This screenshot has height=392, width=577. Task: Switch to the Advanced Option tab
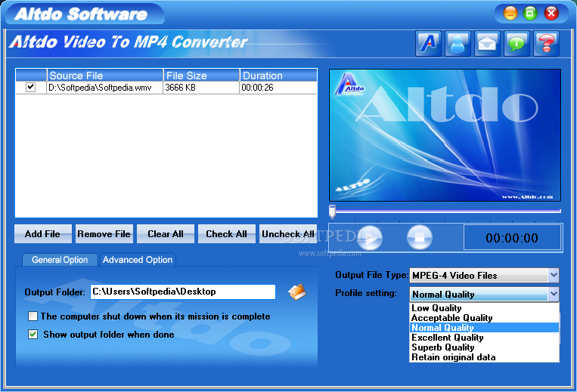138,260
